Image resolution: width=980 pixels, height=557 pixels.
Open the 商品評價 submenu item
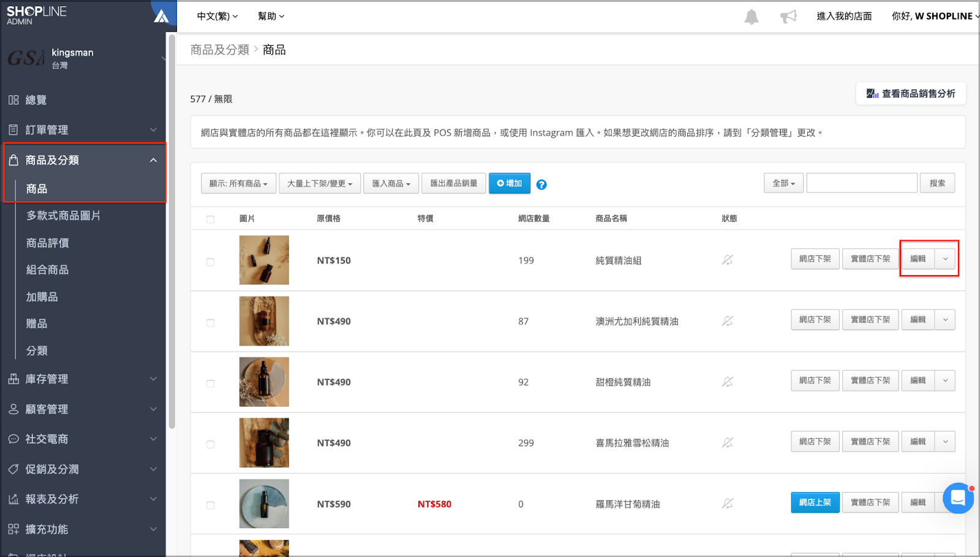tap(48, 243)
